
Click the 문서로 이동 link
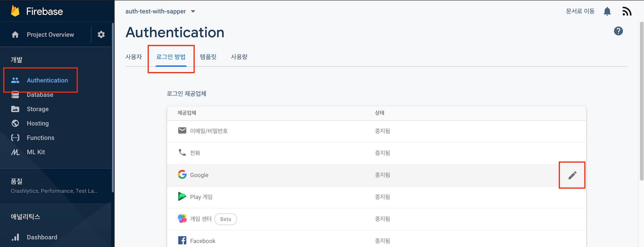coord(580,11)
